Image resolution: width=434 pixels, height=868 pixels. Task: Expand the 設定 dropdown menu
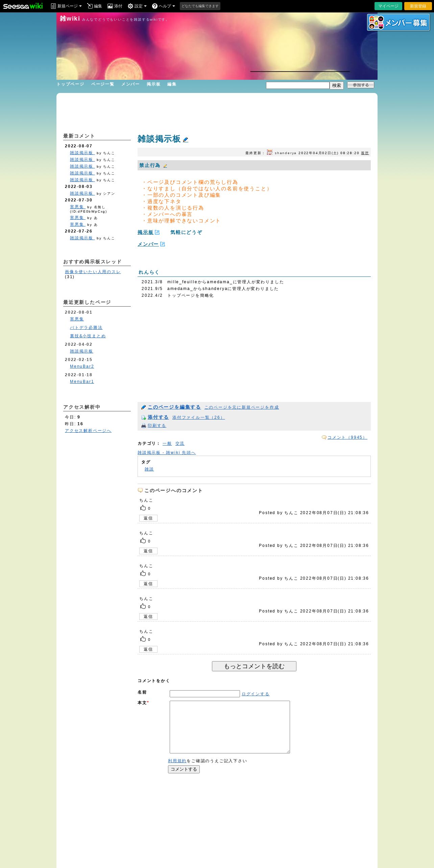coord(137,6)
